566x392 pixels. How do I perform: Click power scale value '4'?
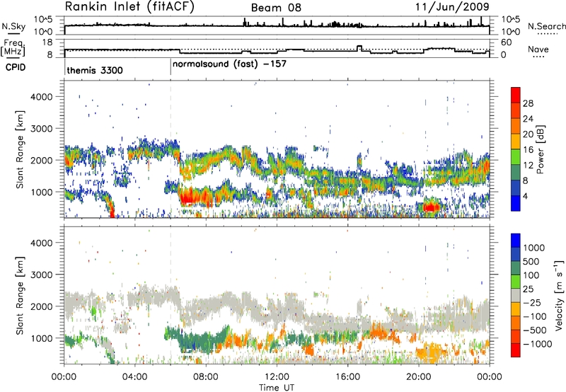point(526,197)
